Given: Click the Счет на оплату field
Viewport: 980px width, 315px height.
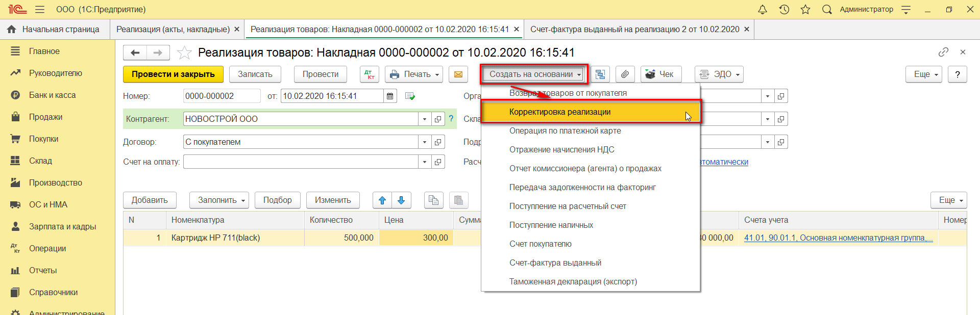Looking at the screenshot, I should (301, 162).
